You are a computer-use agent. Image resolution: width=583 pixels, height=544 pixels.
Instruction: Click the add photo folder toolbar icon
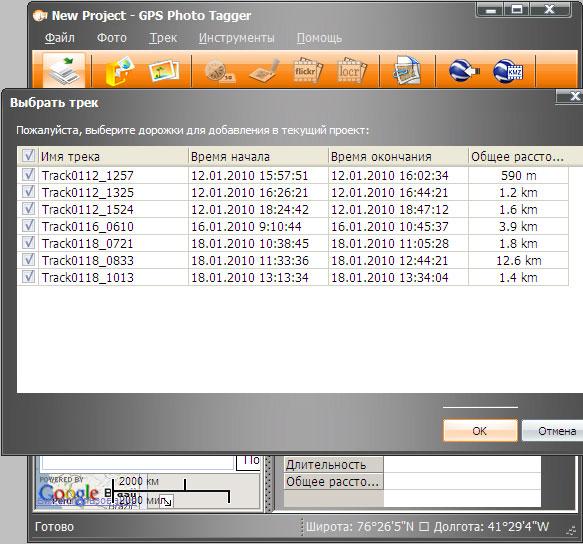[x=119, y=70]
